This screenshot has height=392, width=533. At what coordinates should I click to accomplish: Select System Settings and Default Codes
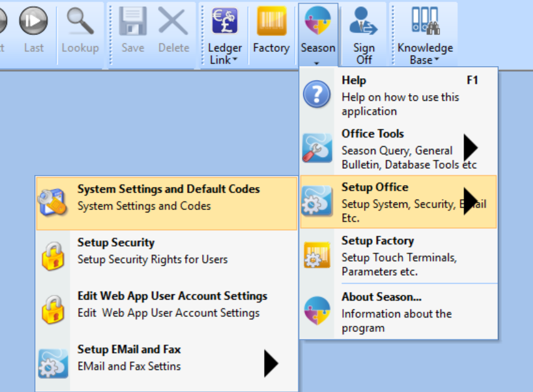(166, 203)
